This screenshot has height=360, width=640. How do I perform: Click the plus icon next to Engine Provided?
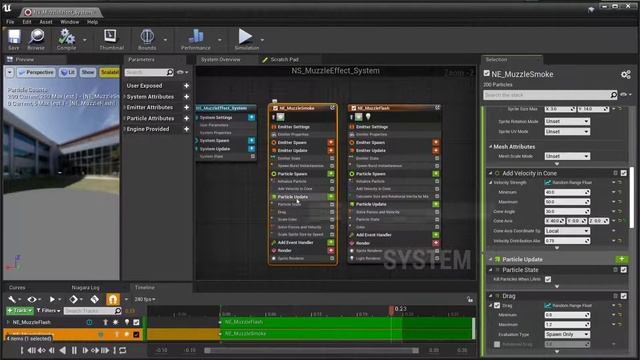click(187, 129)
